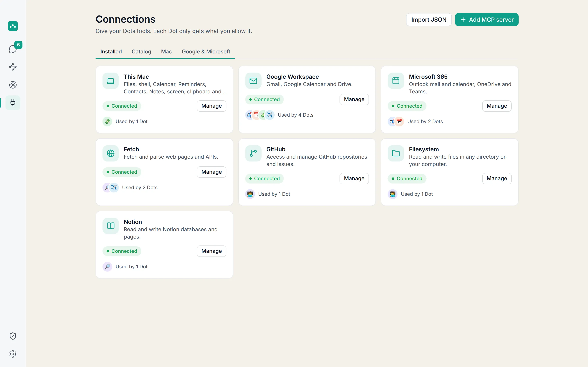Click the GitHub branch icon
Screen dimensions: 588x367
[253, 153]
